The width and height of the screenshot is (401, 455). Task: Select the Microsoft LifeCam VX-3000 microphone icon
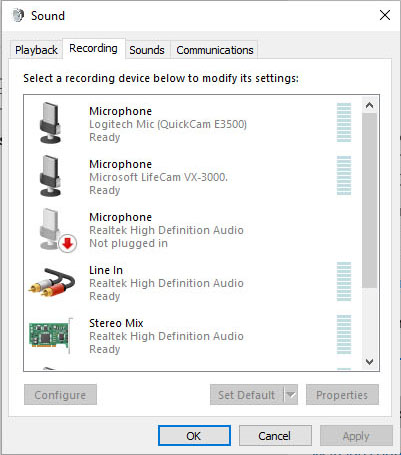50,176
